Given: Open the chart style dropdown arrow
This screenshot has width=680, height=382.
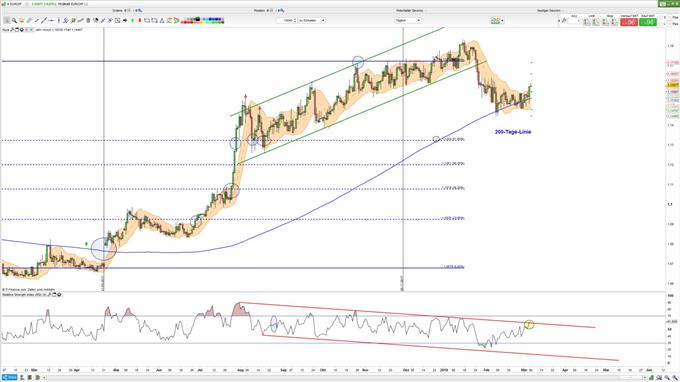Looking at the screenshot, I should pos(502,20).
